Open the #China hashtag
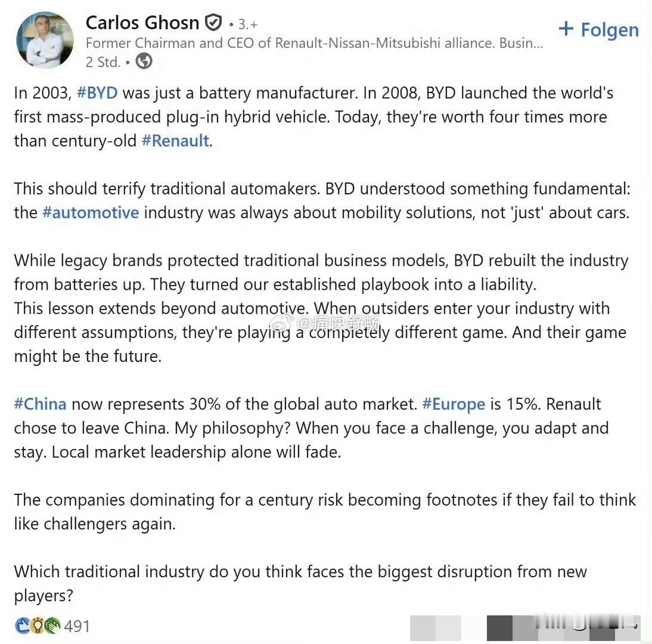The image size is (652, 644). coord(39,404)
